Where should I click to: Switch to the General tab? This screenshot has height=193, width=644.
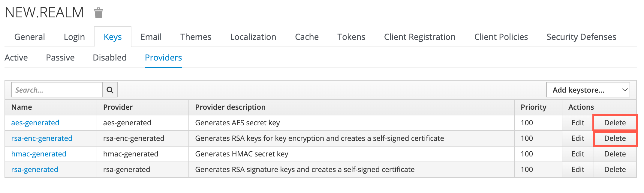(29, 37)
